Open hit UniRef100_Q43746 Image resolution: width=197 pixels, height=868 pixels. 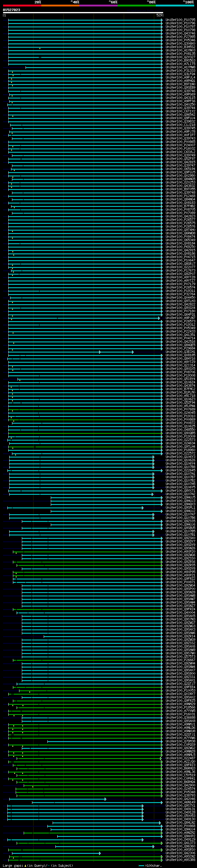(180, 33)
